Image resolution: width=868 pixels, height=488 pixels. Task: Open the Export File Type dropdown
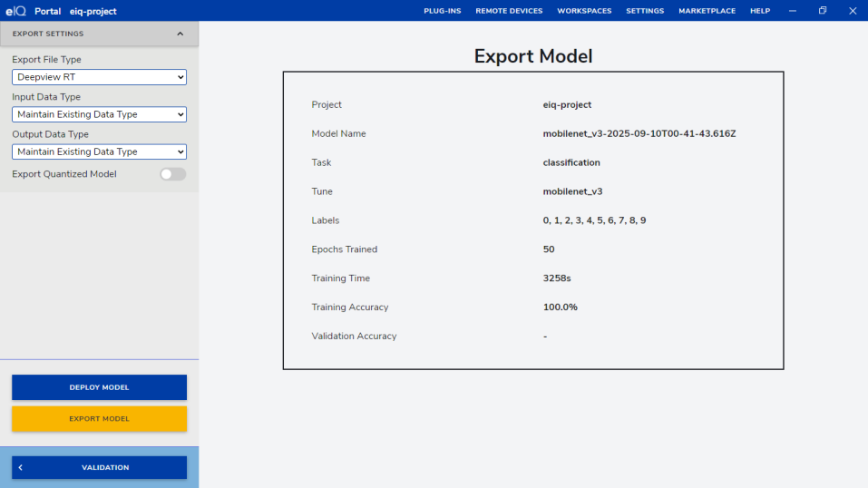[x=99, y=77]
